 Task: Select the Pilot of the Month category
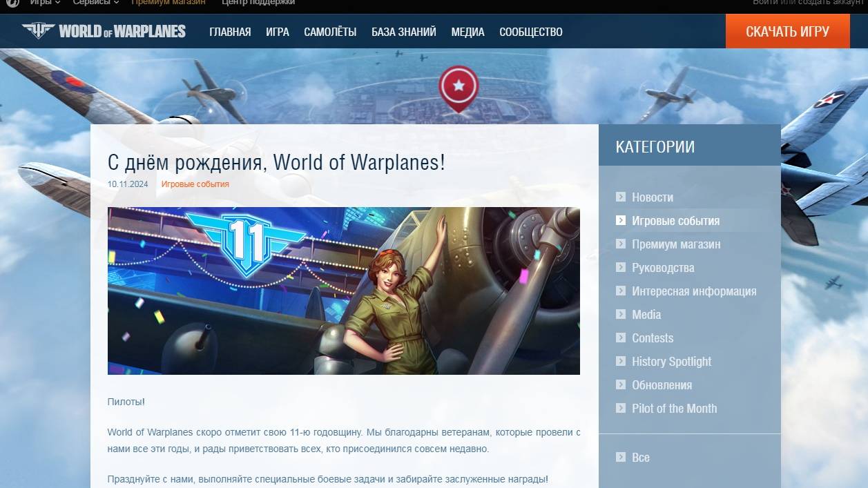[x=675, y=409]
